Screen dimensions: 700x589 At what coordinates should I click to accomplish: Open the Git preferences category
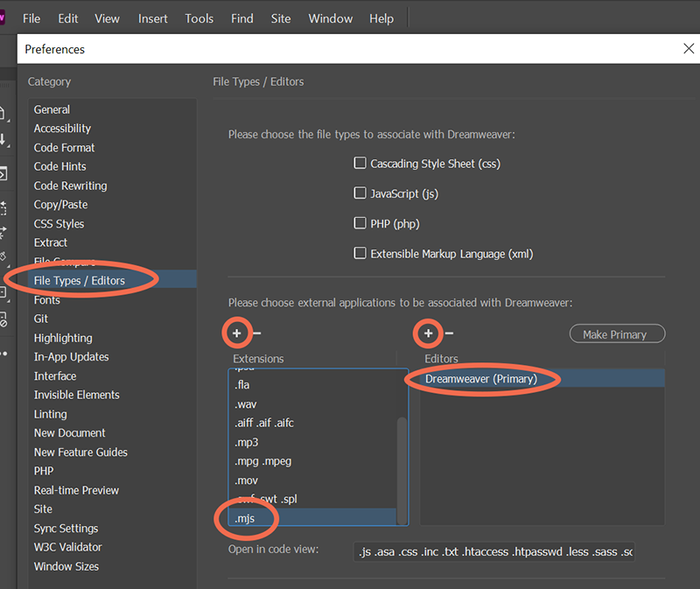point(40,319)
